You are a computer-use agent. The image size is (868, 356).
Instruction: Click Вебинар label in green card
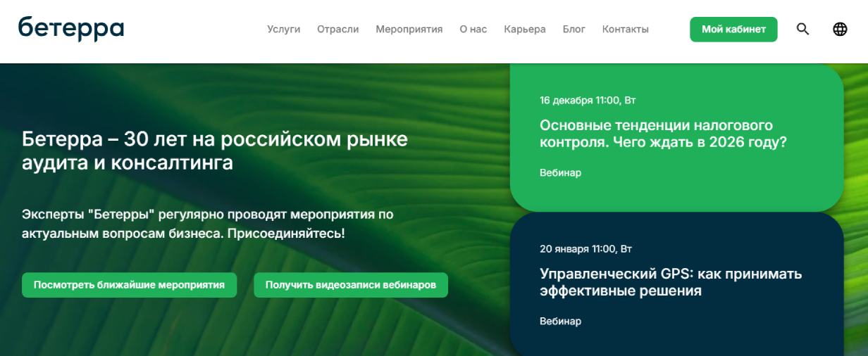pyautogui.click(x=561, y=172)
